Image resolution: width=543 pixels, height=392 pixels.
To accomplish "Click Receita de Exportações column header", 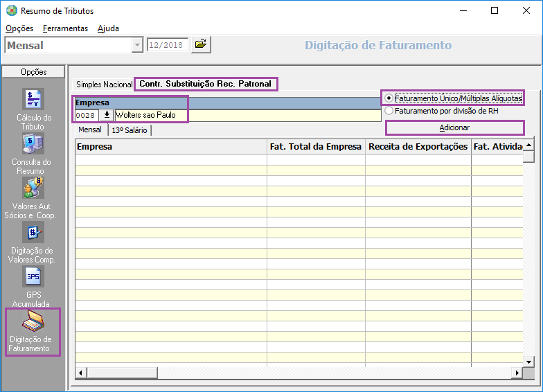I will [x=418, y=147].
